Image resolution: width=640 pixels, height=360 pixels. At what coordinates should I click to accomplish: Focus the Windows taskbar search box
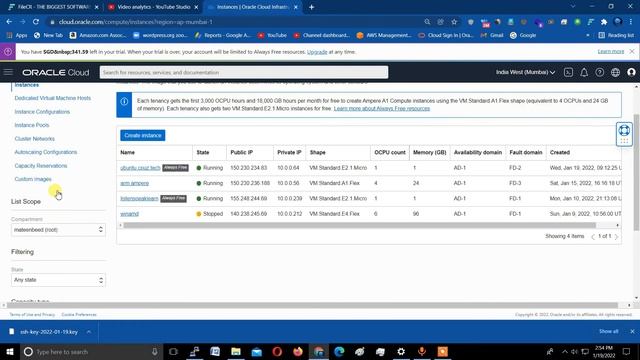coord(91,351)
